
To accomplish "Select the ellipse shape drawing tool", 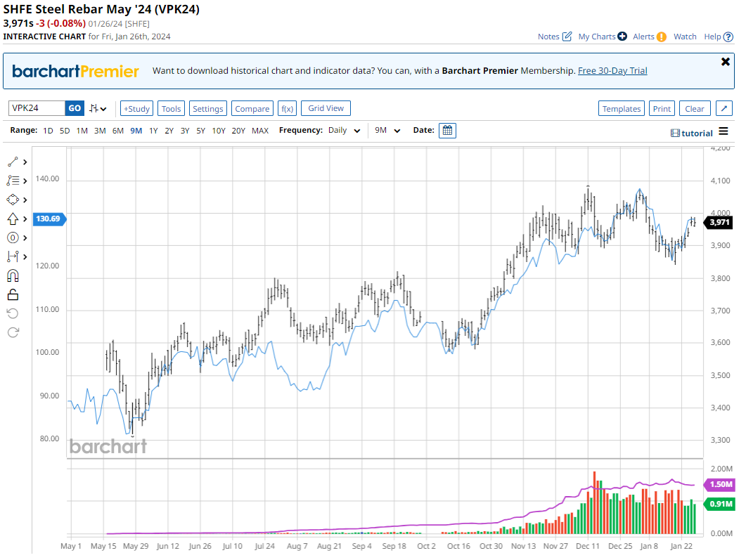I will 13,200.
